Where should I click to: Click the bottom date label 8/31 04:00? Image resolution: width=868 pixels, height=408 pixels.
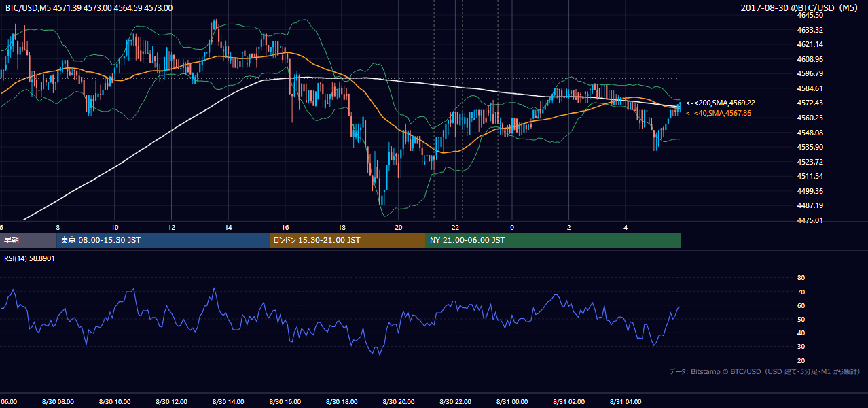[x=626, y=402]
